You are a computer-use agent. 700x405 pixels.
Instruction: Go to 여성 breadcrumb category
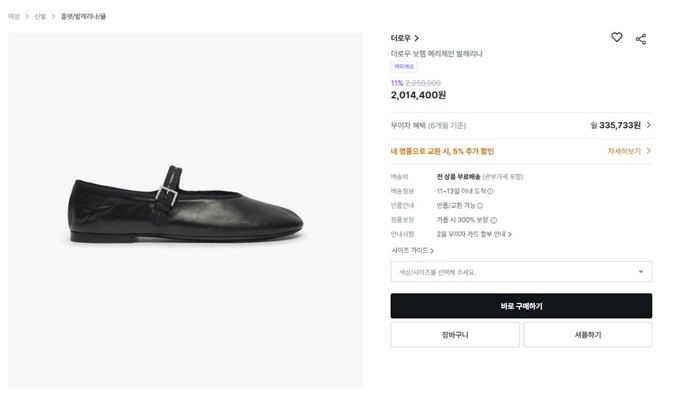point(14,17)
